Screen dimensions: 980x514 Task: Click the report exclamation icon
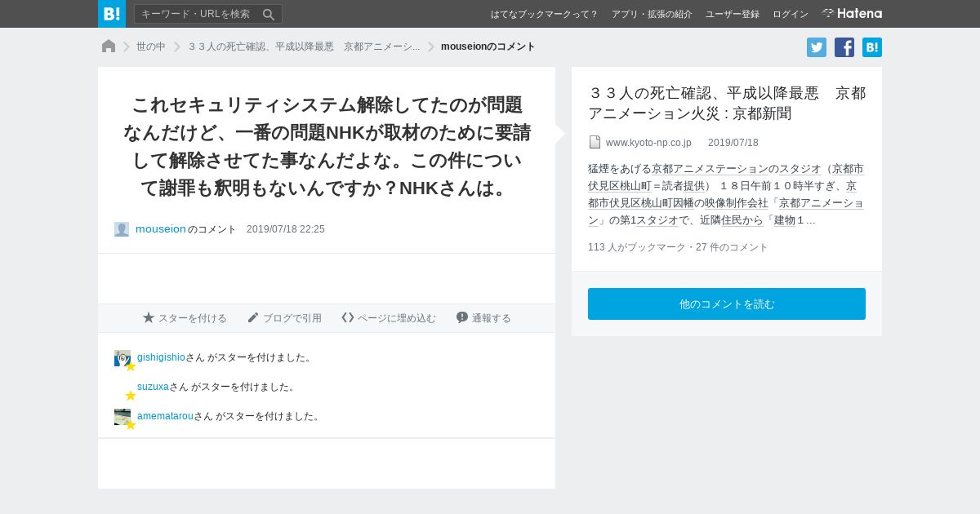tap(462, 317)
